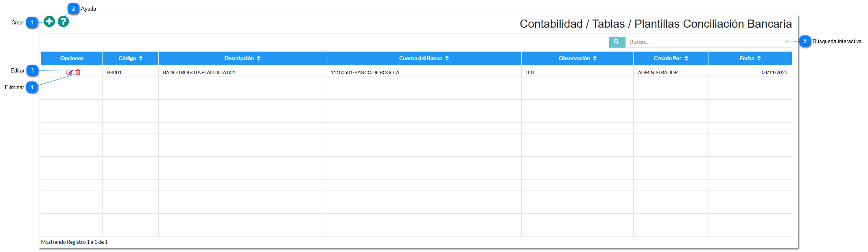868x252 pixels.
Task: Open the Ayuda help question icon
Action: click(x=63, y=22)
